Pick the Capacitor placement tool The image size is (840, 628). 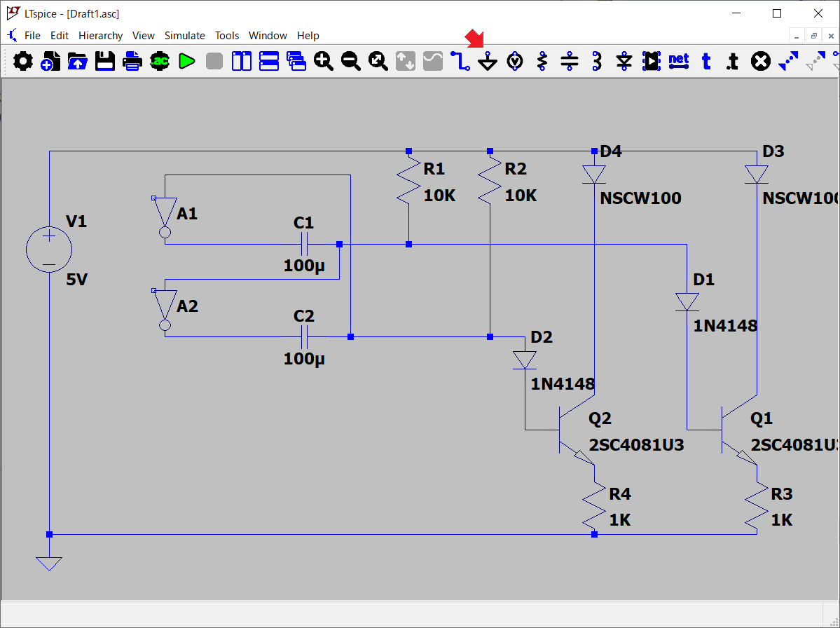coord(570,62)
